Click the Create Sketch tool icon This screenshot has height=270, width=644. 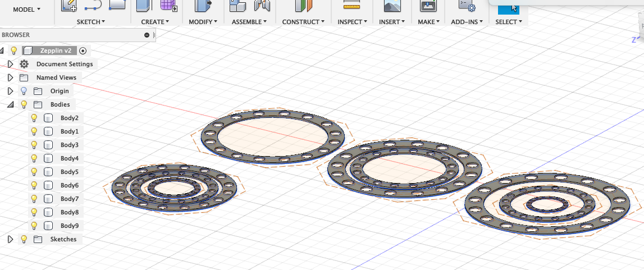click(x=69, y=6)
